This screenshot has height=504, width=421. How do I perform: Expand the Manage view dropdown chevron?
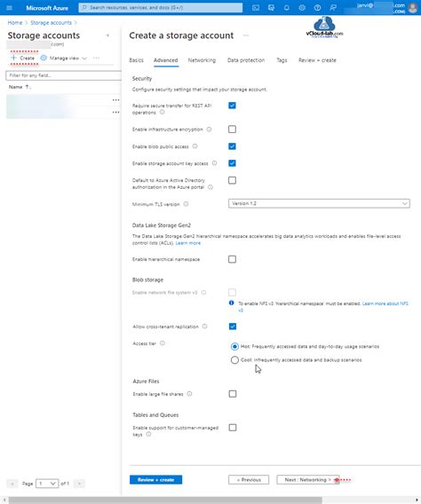84,59
